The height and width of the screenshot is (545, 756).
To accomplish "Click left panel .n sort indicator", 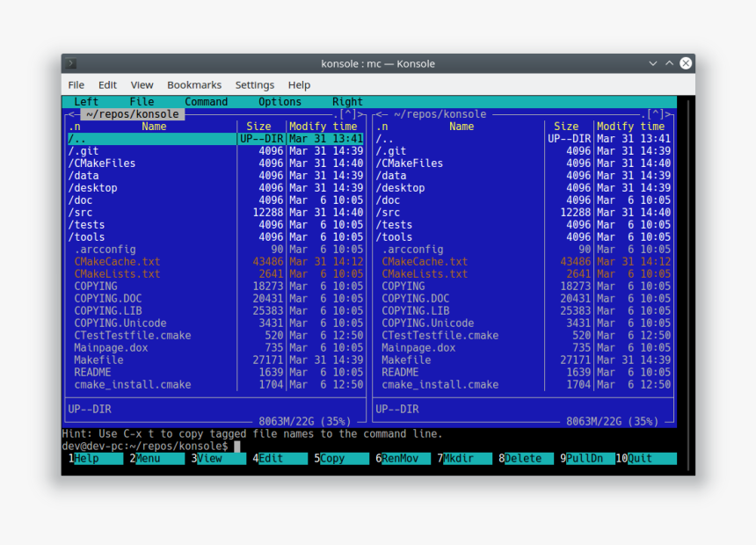I will [74, 127].
